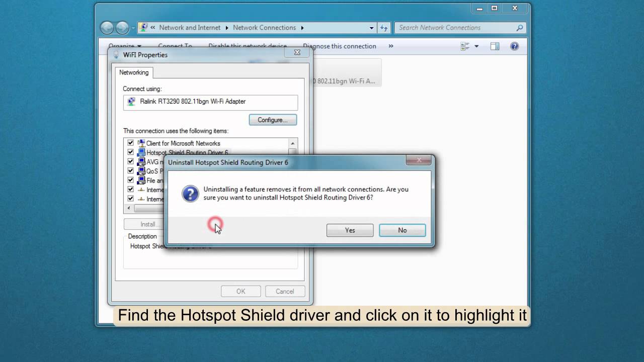Screen dimensions: 644x362
Task: Open Explorer help icon
Action: click(x=514, y=46)
